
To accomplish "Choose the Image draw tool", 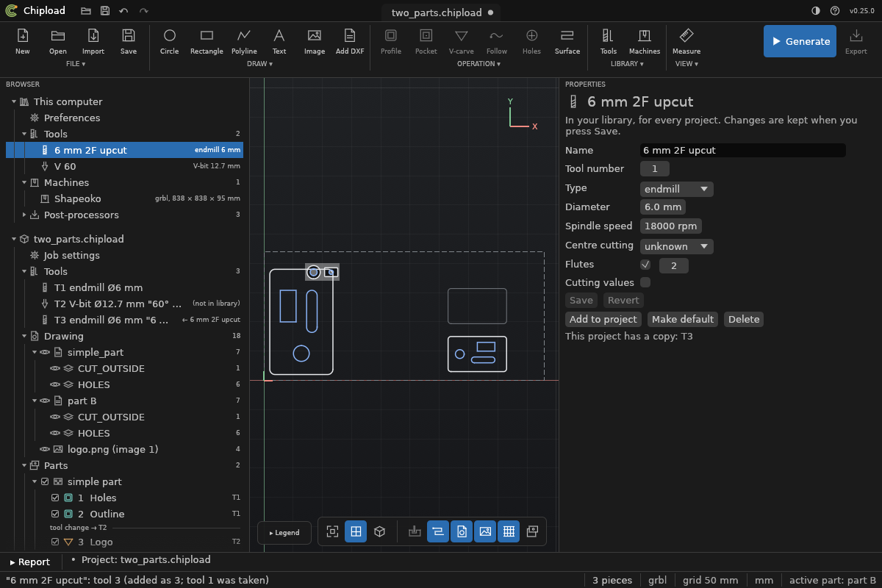I will point(315,41).
